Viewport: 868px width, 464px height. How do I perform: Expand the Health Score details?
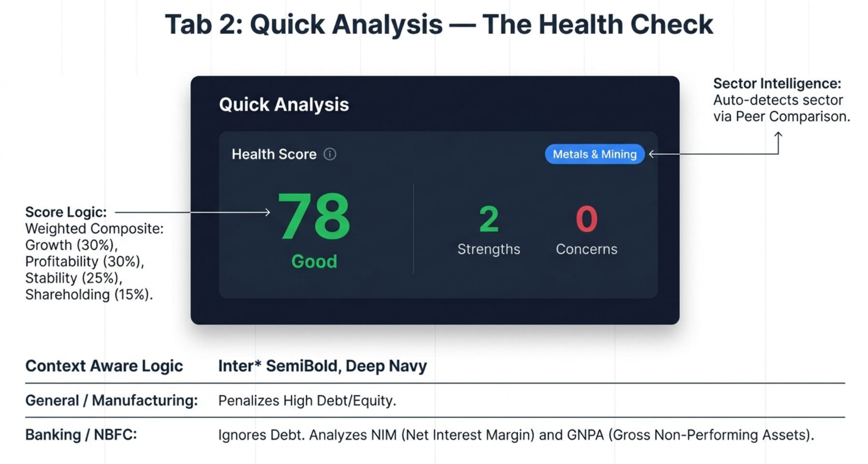(x=274, y=154)
